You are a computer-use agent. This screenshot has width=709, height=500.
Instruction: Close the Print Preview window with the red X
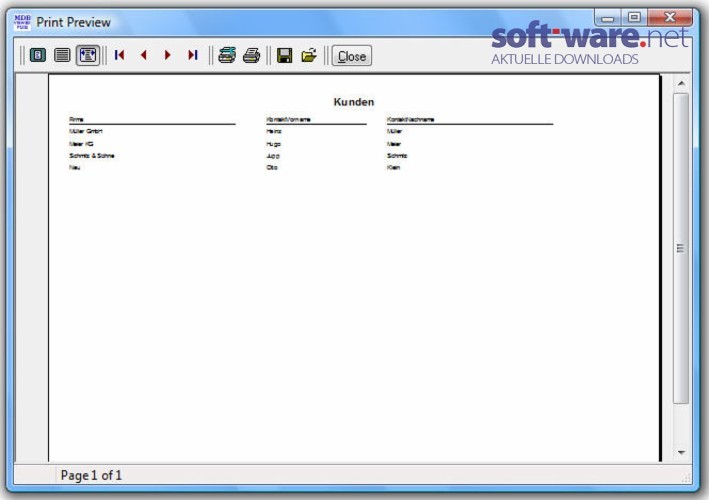click(670, 18)
